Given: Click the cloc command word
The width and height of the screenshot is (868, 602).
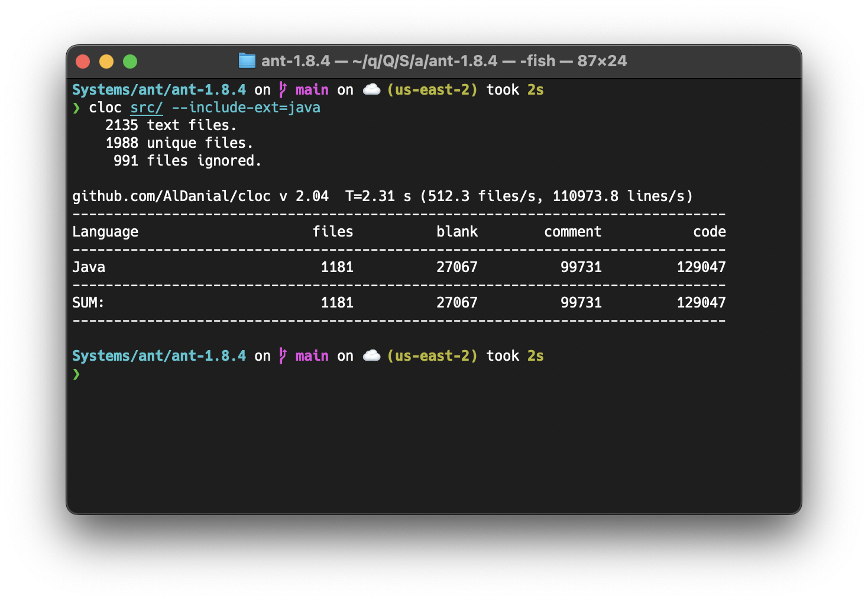Looking at the screenshot, I should pyautogui.click(x=105, y=108).
